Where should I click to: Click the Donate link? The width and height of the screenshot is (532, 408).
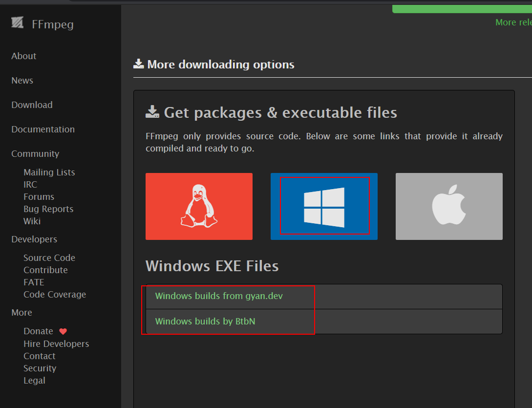click(38, 331)
